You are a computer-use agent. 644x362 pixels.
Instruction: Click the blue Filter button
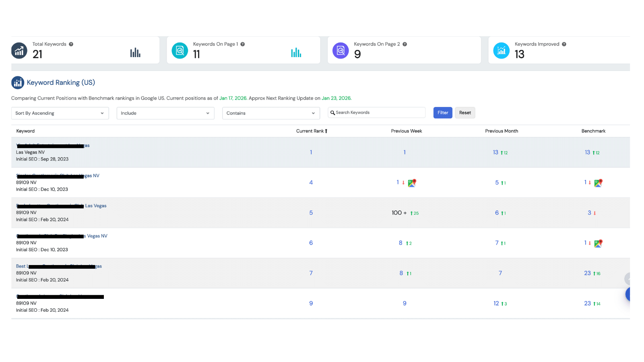coord(443,113)
